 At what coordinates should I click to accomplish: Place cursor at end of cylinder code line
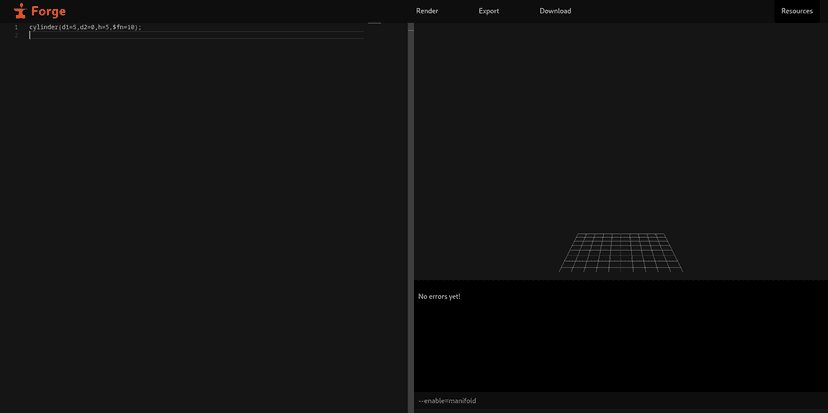coord(142,27)
